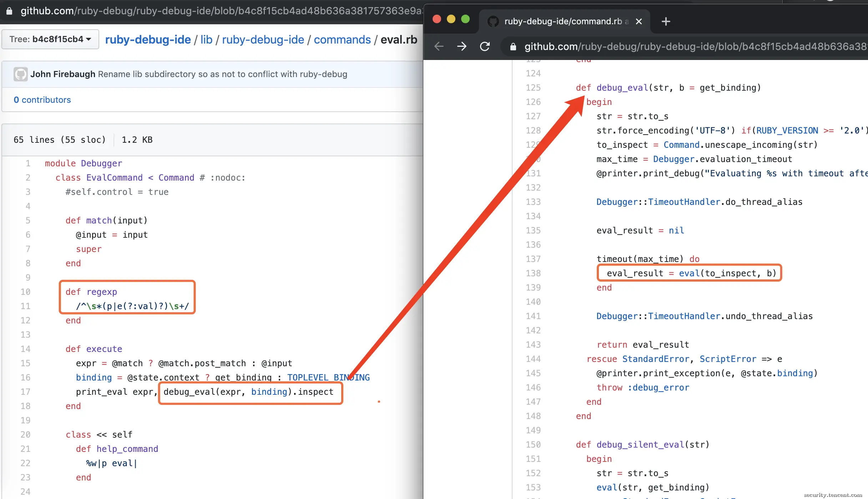
Task: Click line number 125 in command.rb
Action: pos(533,88)
